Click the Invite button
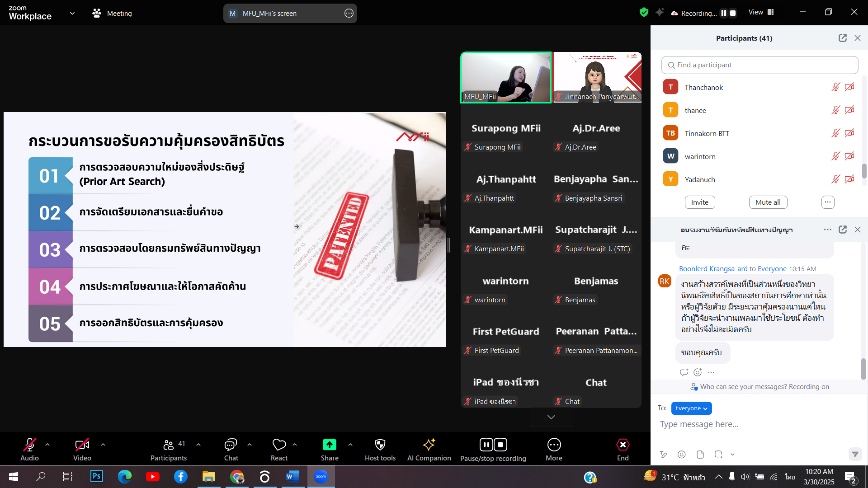The width and height of the screenshot is (868, 488). tap(699, 202)
